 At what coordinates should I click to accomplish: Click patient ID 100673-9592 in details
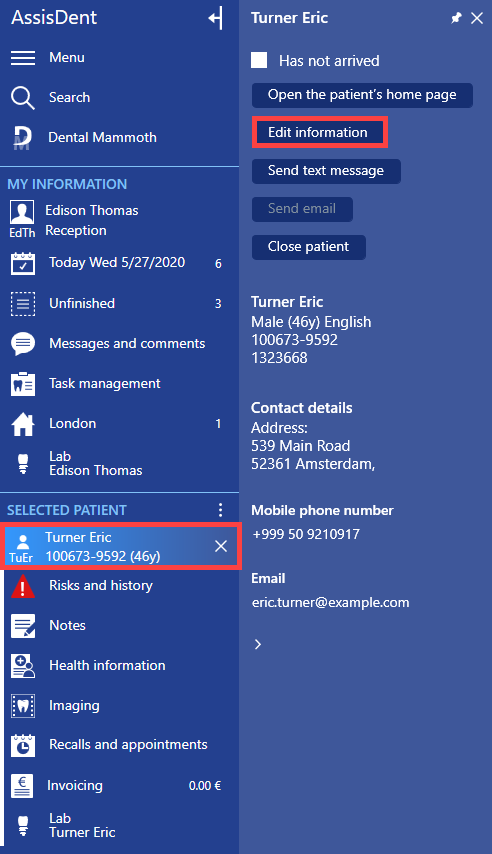294,340
